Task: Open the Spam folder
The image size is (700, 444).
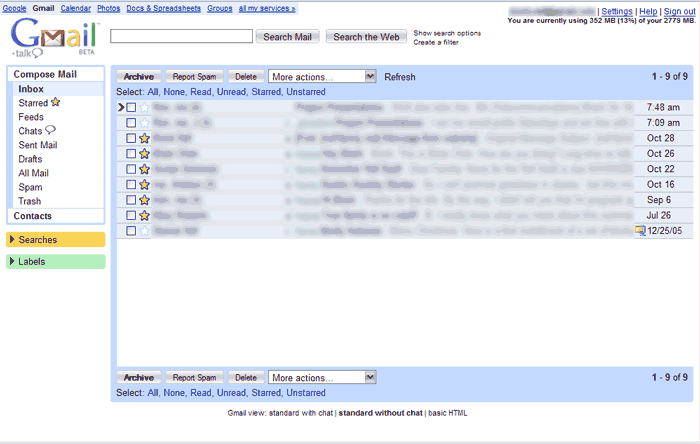Action: pyautogui.click(x=30, y=187)
